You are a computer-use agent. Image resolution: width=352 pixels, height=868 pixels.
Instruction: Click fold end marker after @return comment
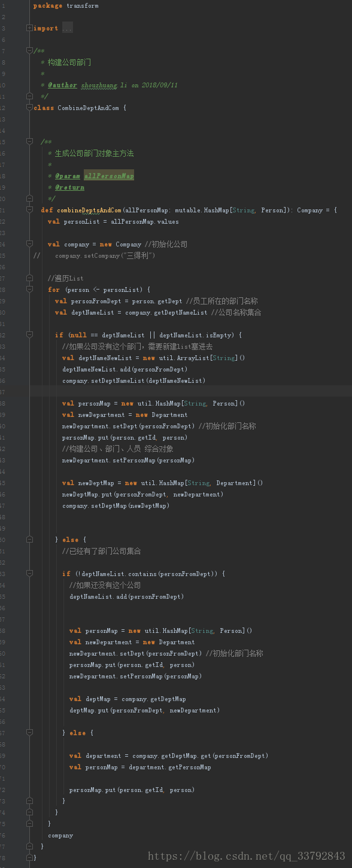29,199
